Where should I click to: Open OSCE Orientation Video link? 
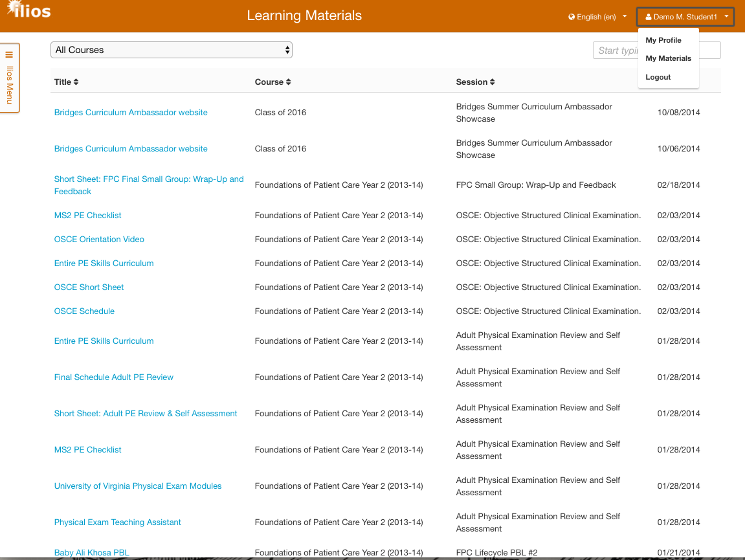pos(99,240)
